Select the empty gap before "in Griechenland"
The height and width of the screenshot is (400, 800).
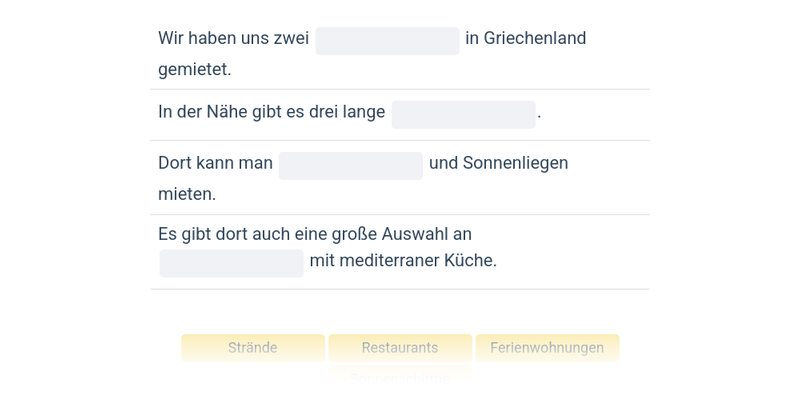tap(387, 41)
